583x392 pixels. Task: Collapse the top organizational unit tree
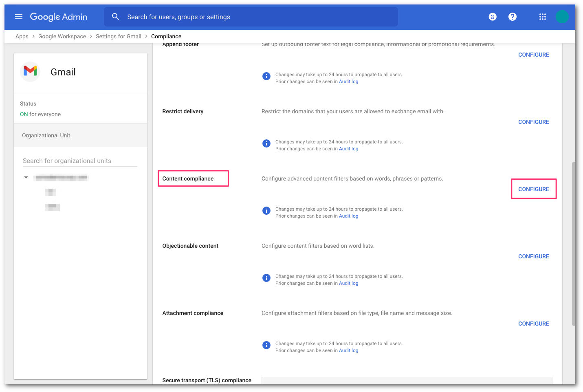pos(26,177)
